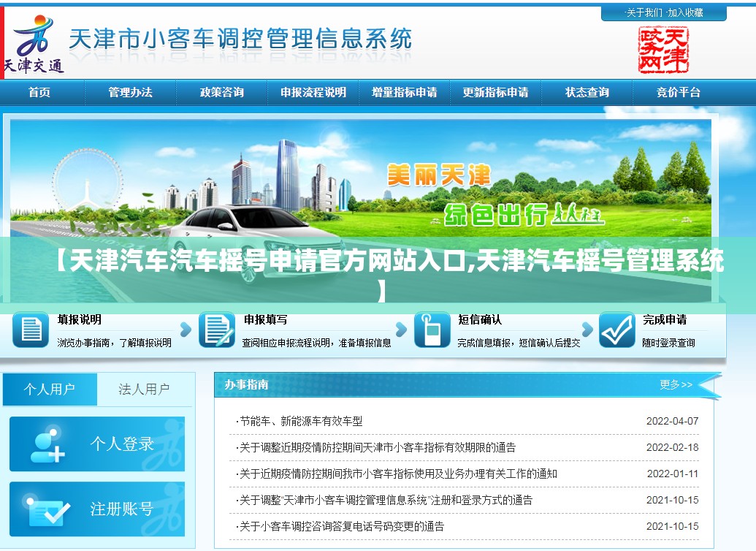Click the 关于我们 link

645,13
